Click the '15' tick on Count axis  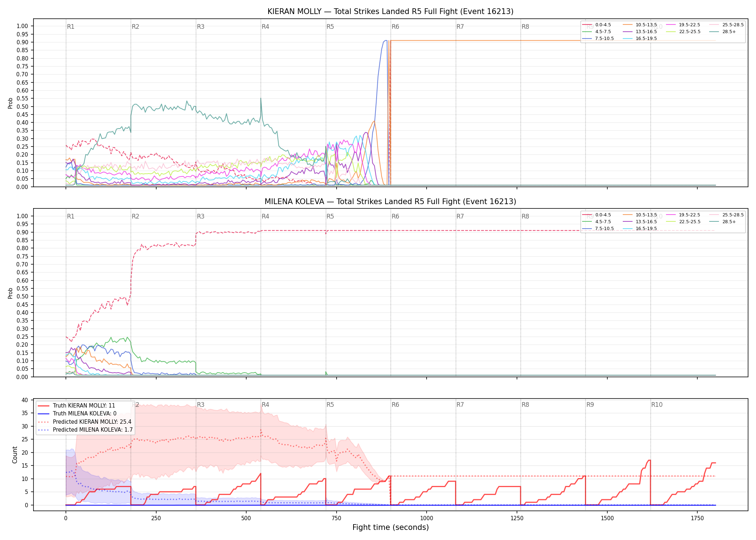25,466
